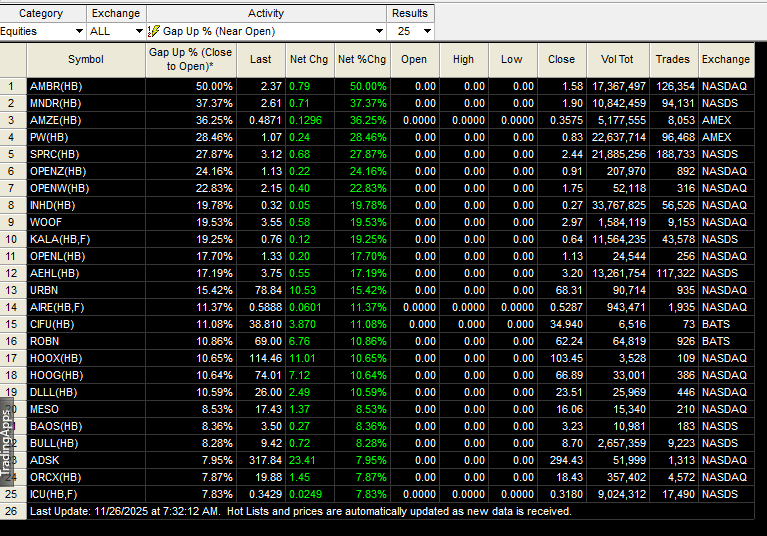Image resolution: width=767 pixels, height=536 pixels.
Task: Sort by the Net Chg column header
Action: pos(309,60)
